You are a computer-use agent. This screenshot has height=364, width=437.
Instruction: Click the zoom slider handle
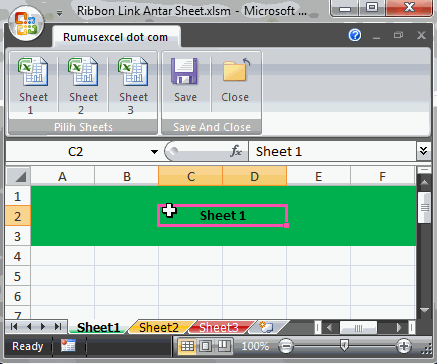pos(344,346)
